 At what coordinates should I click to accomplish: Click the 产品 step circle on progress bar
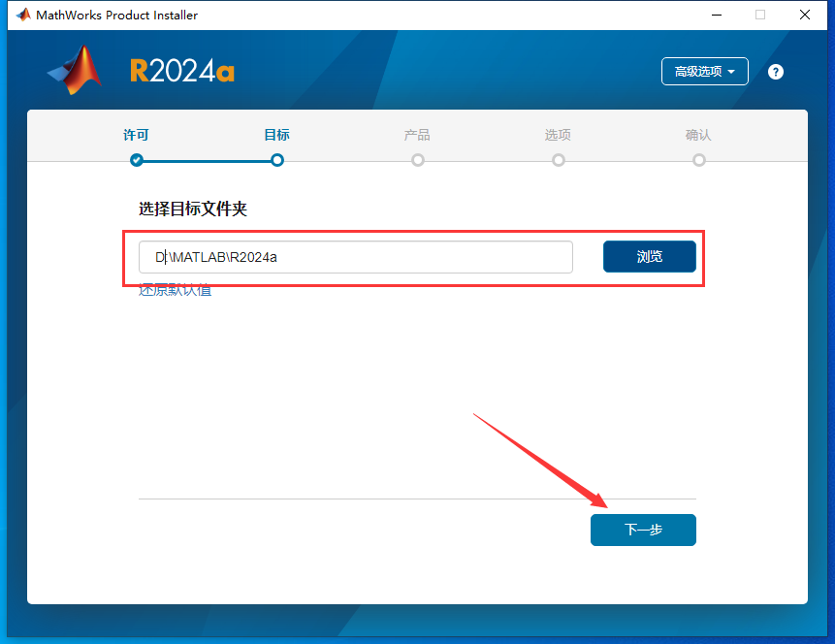[x=417, y=160]
